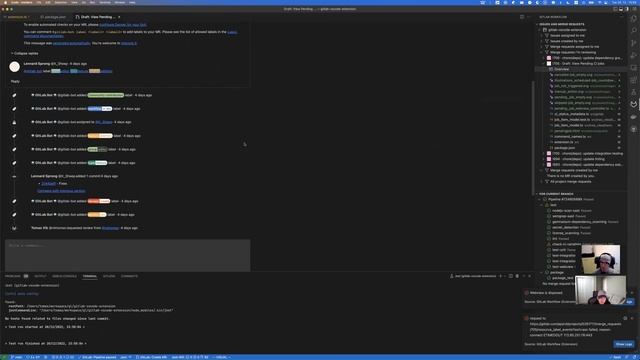This screenshot has height=360, width=640.
Task: Switch to the TERMINAL panel tab
Action: (x=90, y=276)
